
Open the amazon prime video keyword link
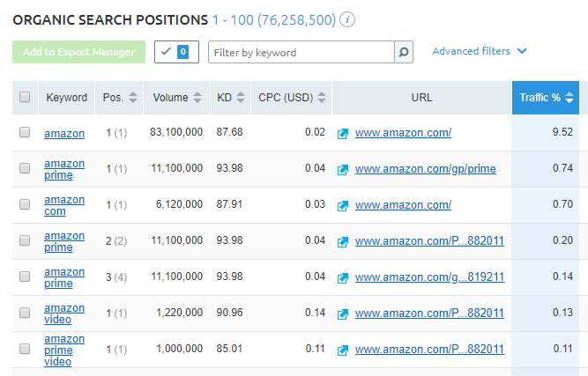[x=64, y=350]
